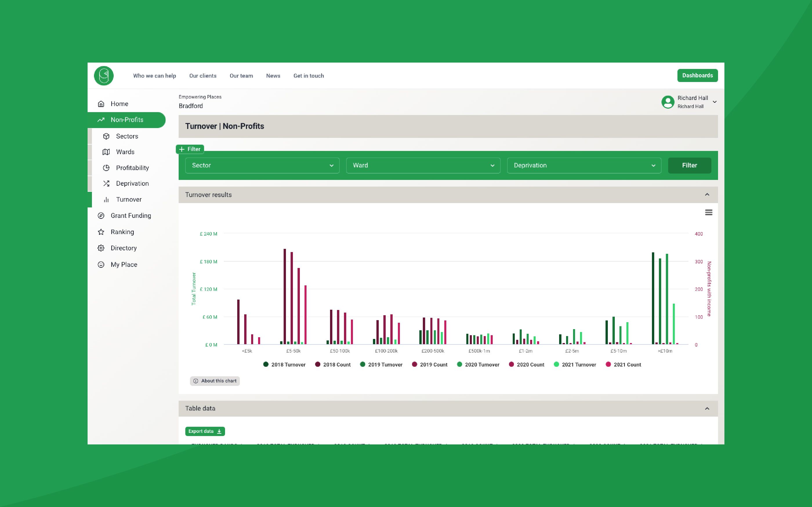Click the green company logo icon
This screenshot has height=507, width=812.
click(104, 76)
